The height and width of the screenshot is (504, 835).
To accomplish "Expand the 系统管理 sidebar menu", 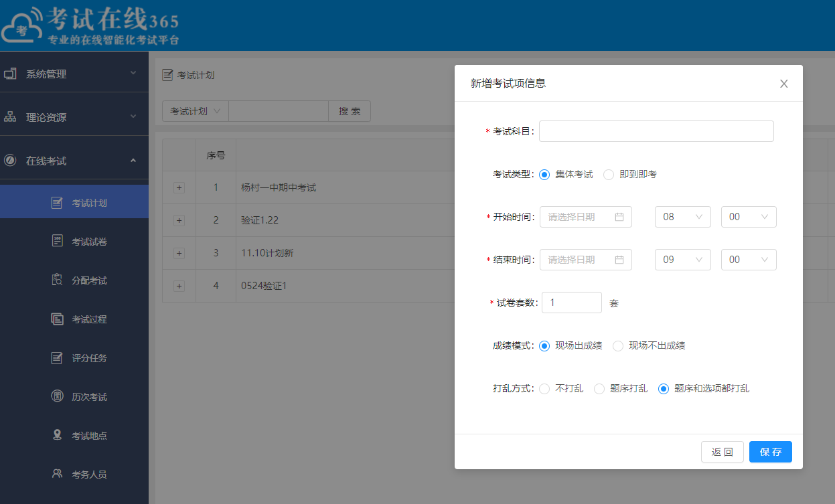I will point(74,74).
